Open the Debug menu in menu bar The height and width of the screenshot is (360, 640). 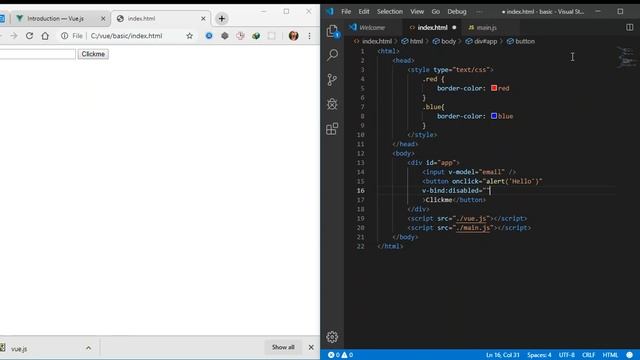pyautogui.click(x=457, y=11)
